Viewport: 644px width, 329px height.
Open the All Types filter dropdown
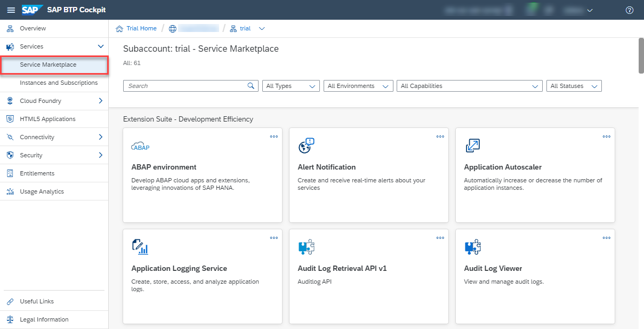click(x=291, y=86)
